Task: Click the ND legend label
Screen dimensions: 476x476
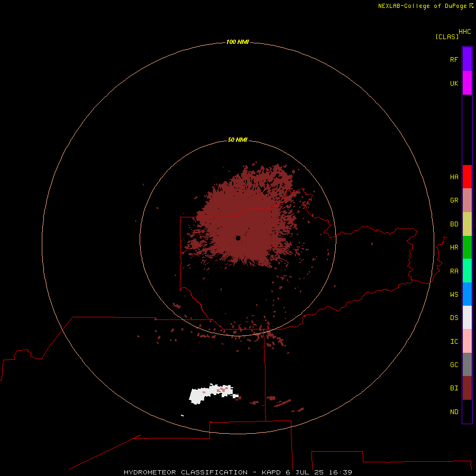Action: click(x=454, y=412)
